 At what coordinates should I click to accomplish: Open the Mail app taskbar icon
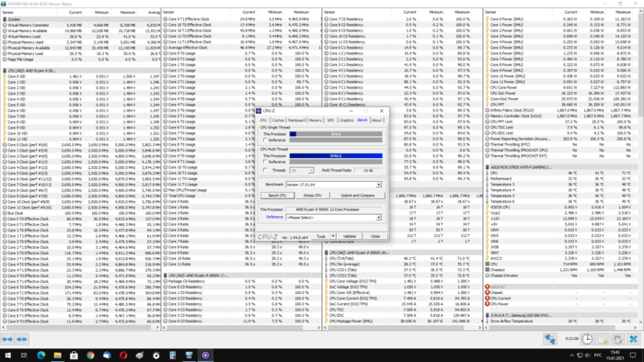[x=107, y=355]
